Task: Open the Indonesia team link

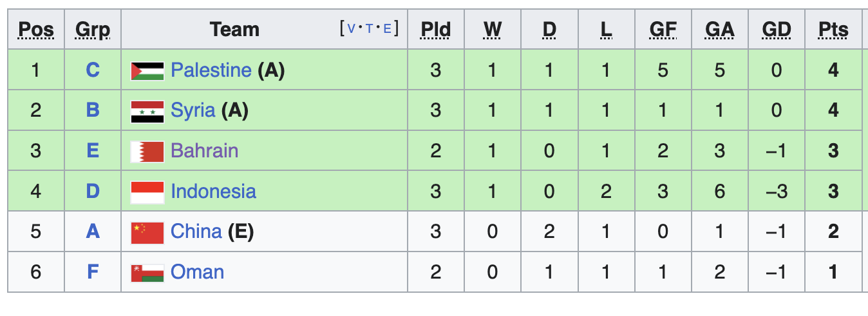Action: click(213, 192)
